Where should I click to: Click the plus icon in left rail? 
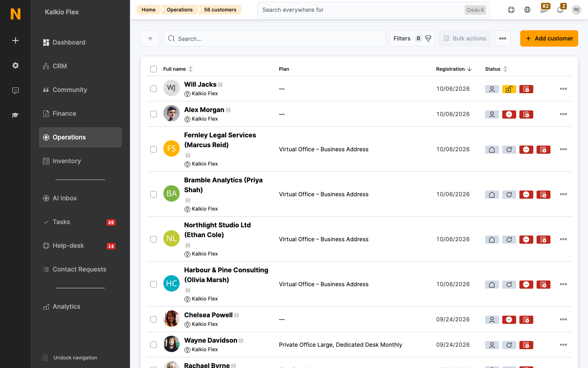pyautogui.click(x=16, y=40)
